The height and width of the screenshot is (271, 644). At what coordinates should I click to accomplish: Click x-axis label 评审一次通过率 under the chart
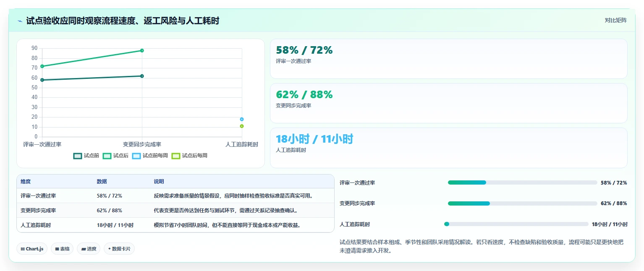[x=42, y=144]
